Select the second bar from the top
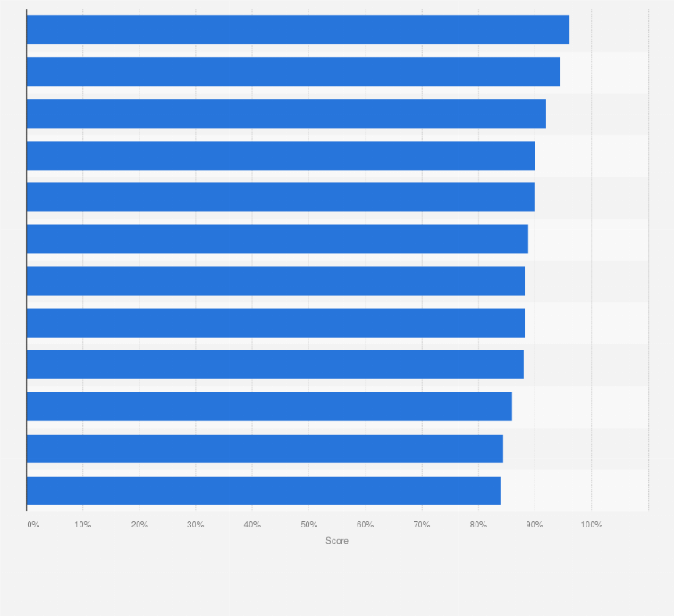The image size is (674, 616). click(x=293, y=72)
